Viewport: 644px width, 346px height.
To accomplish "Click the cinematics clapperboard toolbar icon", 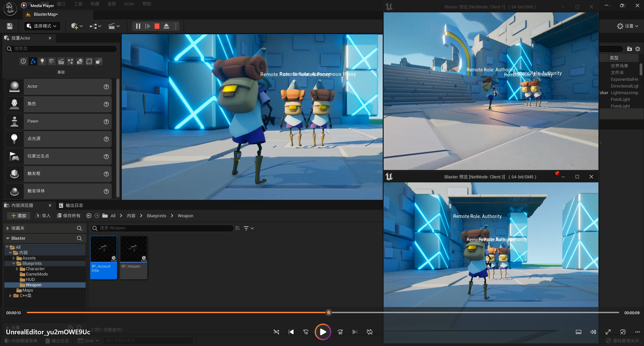I will coord(114,26).
